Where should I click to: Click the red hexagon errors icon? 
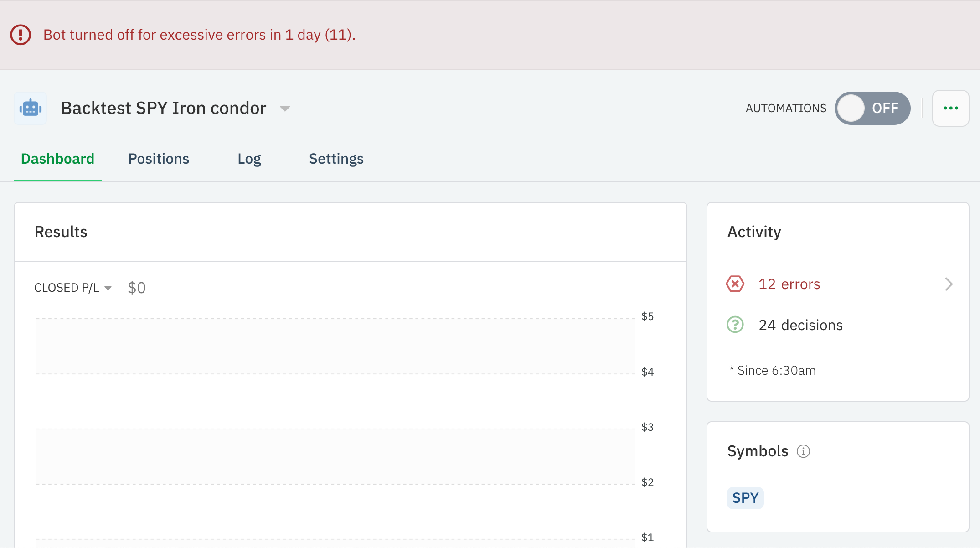pyautogui.click(x=735, y=284)
